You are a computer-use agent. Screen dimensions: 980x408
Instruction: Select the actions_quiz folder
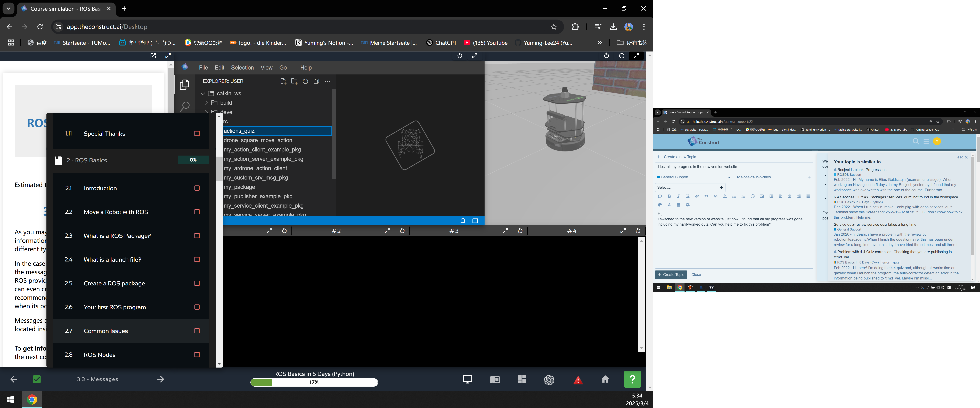(x=277, y=131)
